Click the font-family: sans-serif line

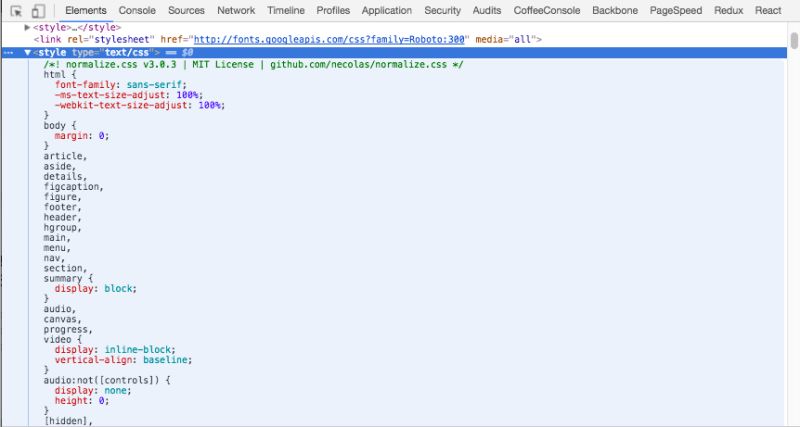(121, 85)
